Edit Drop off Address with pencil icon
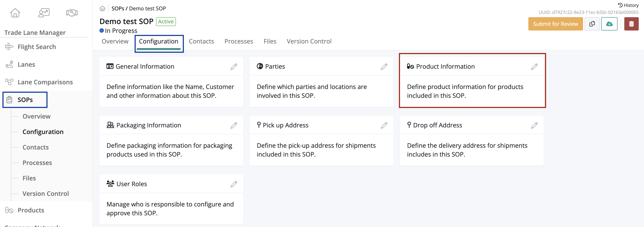 534,125
